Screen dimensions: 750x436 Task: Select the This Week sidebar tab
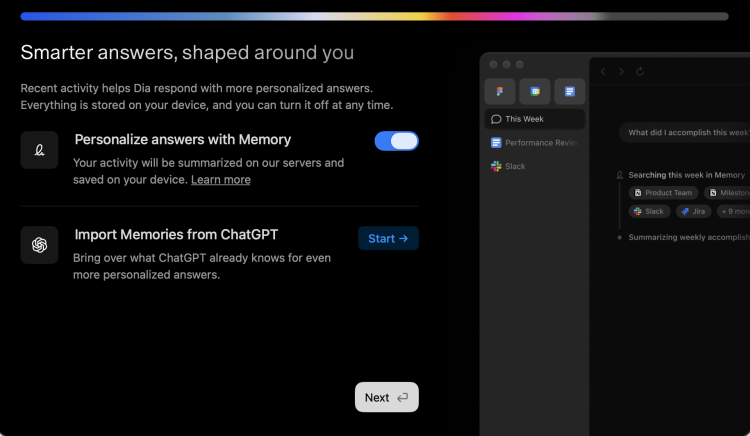tap(535, 119)
